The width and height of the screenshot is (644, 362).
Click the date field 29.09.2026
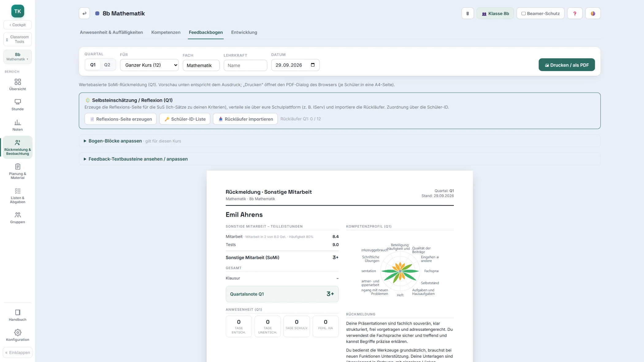[x=295, y=65]
